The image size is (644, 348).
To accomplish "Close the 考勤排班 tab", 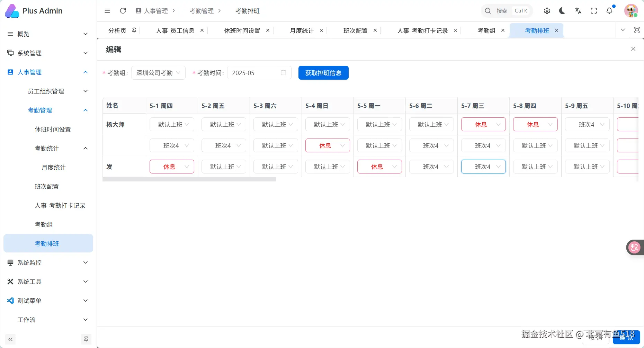I will [556, 30].
